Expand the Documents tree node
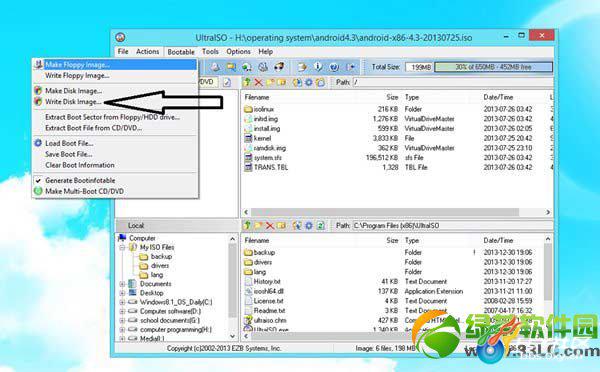The width and height of the screenshot is (600, 372). click(122, 284)
